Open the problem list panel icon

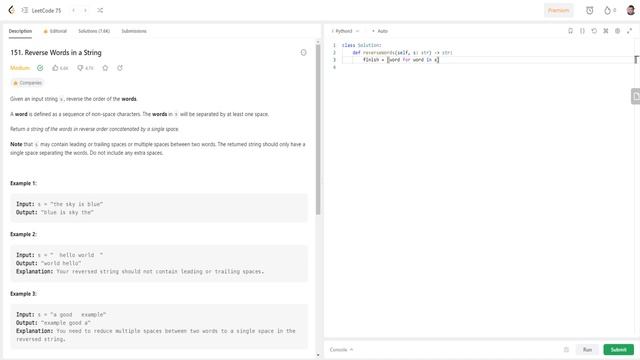[24, 10]
